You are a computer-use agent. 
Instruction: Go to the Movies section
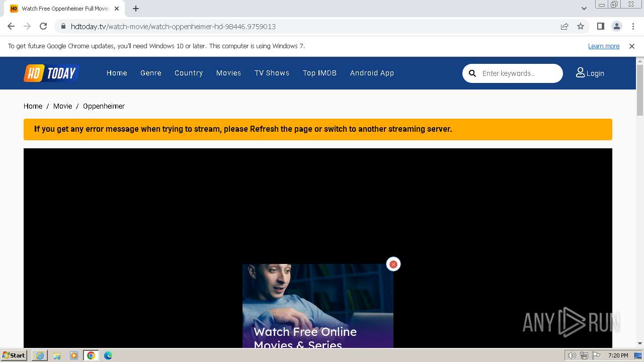(228, 73)
